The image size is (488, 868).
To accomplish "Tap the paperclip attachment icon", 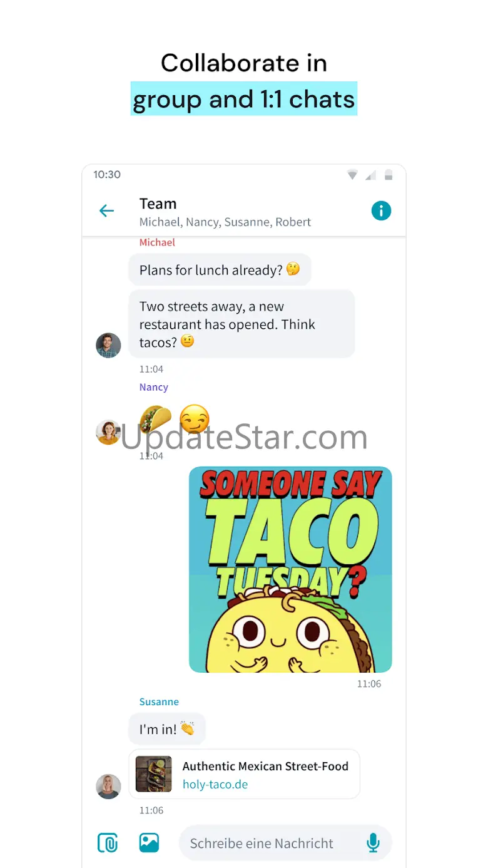I will coord(108,843).
